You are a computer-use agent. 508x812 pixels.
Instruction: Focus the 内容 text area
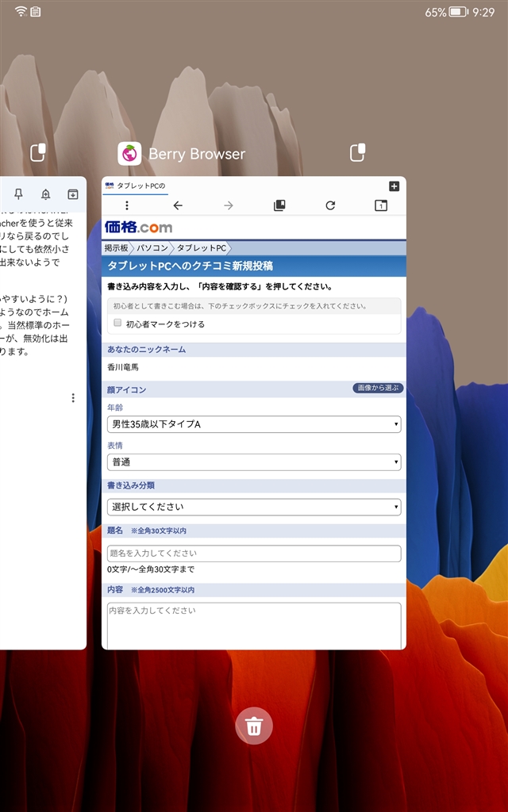(254, 626)
